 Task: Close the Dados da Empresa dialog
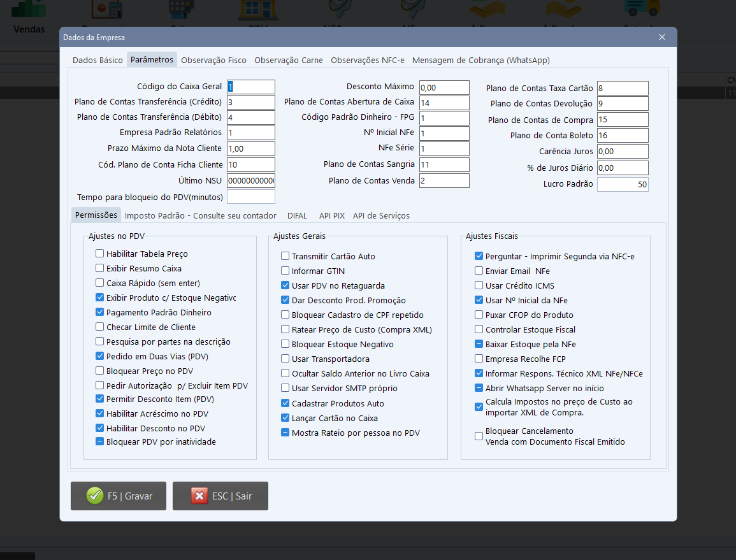662,37
